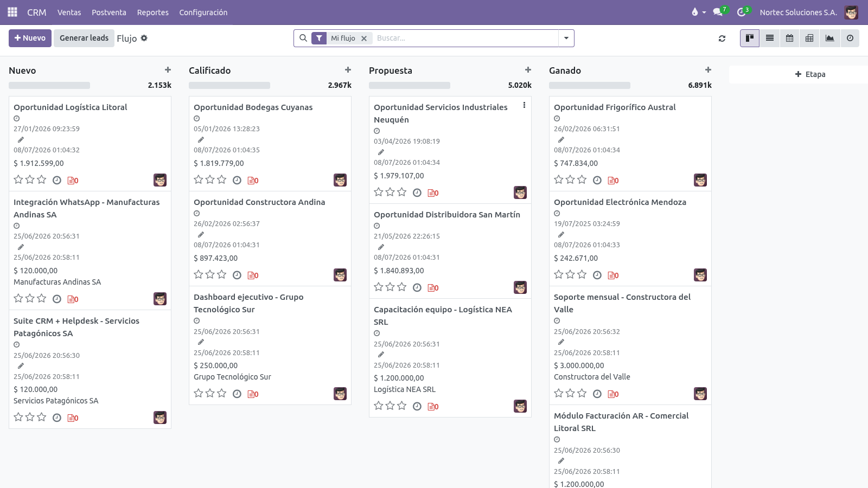The width and height of the screenshot is (868, 488).
Task: Set second priority star on Dashboard ejecutivo card
Action: [x=210, y=393]
